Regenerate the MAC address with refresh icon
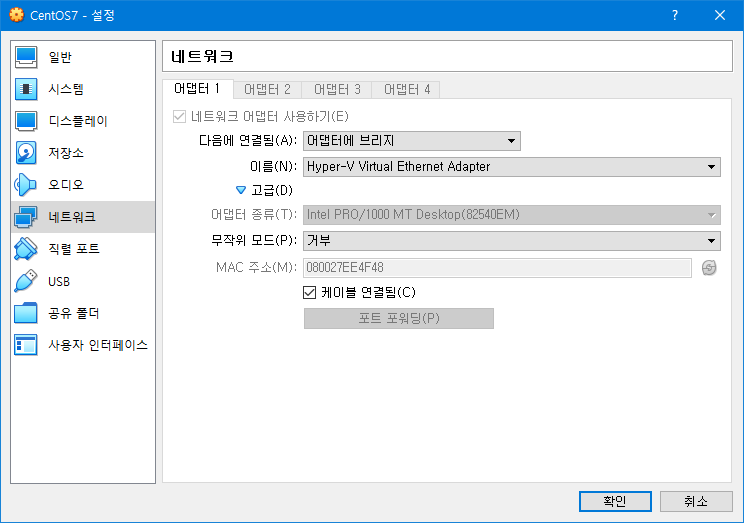Viewport: 744px width, 523px height. coord(709,268)
